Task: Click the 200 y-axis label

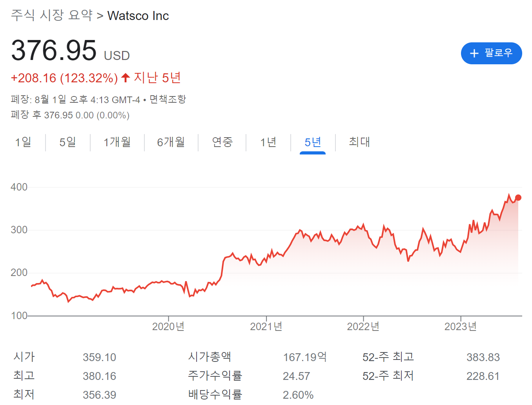Action: click(19, 272)
